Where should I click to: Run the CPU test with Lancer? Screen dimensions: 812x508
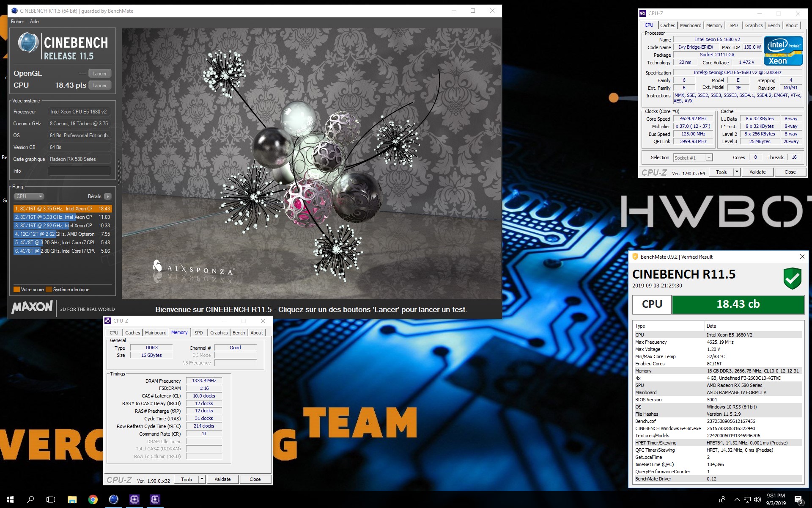[x=100, y=86]
